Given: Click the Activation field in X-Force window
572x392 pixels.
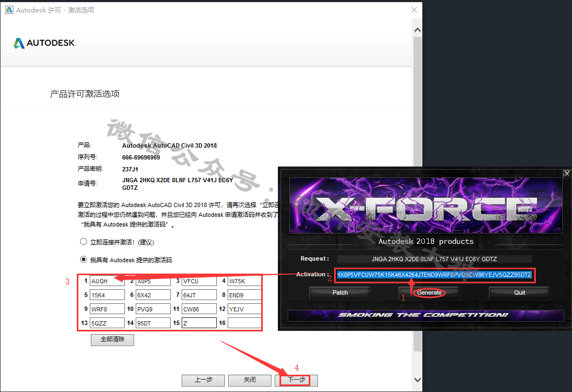Looking at the screenshot, I should (434, 275).
